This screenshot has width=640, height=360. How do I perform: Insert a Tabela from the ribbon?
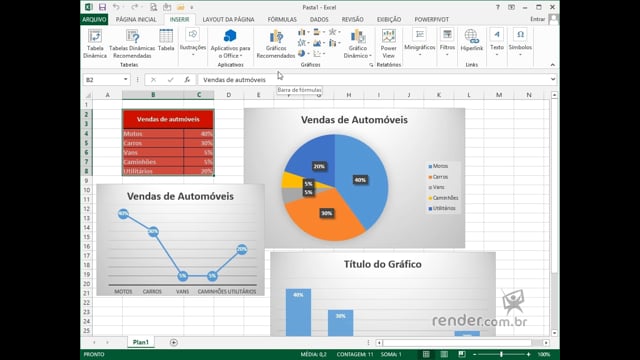(x=166, y=40)
